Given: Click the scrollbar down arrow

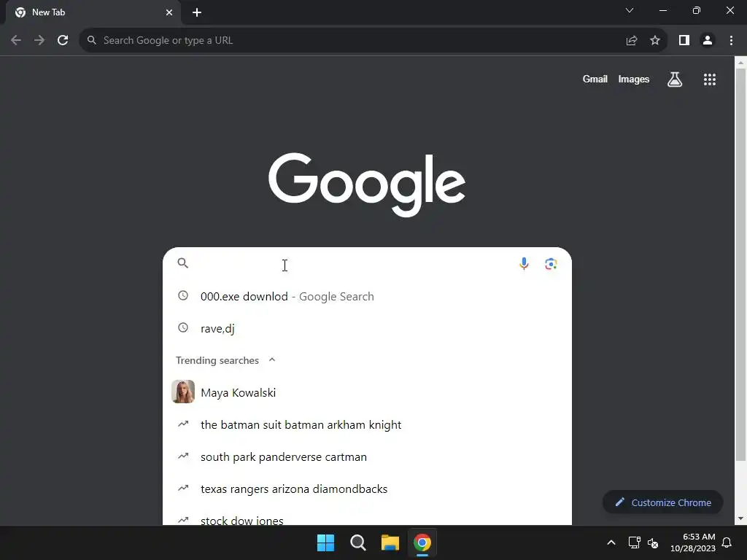Looking at the screenshot, I should coord(740,518).
